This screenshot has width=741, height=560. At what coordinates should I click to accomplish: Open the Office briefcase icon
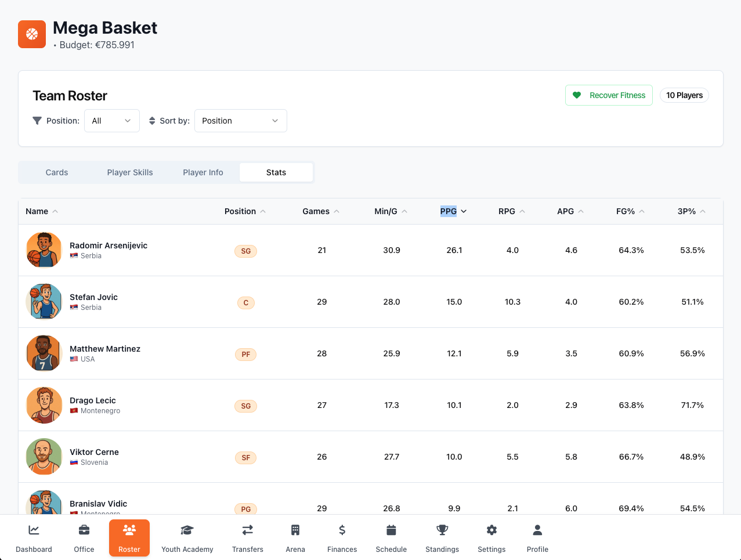(x=84, y=530)
